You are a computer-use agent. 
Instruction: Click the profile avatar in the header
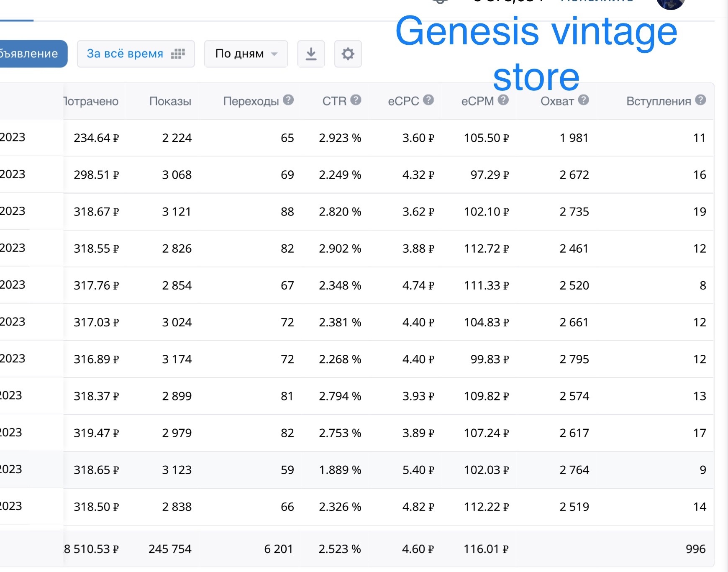tap(670, 3)
